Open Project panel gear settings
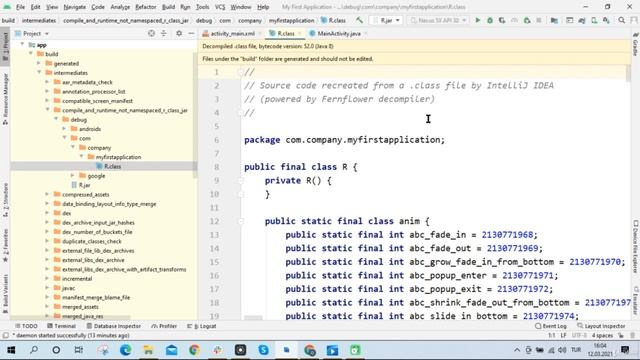 (x=179, y=33)
